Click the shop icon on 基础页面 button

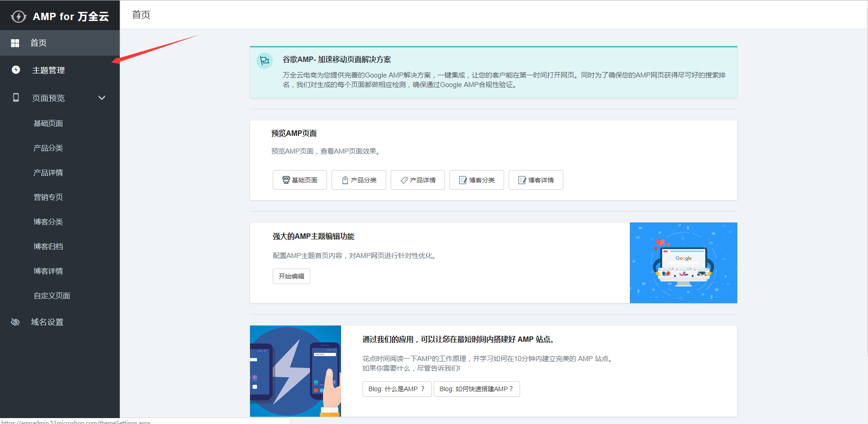tap(286, 180)
